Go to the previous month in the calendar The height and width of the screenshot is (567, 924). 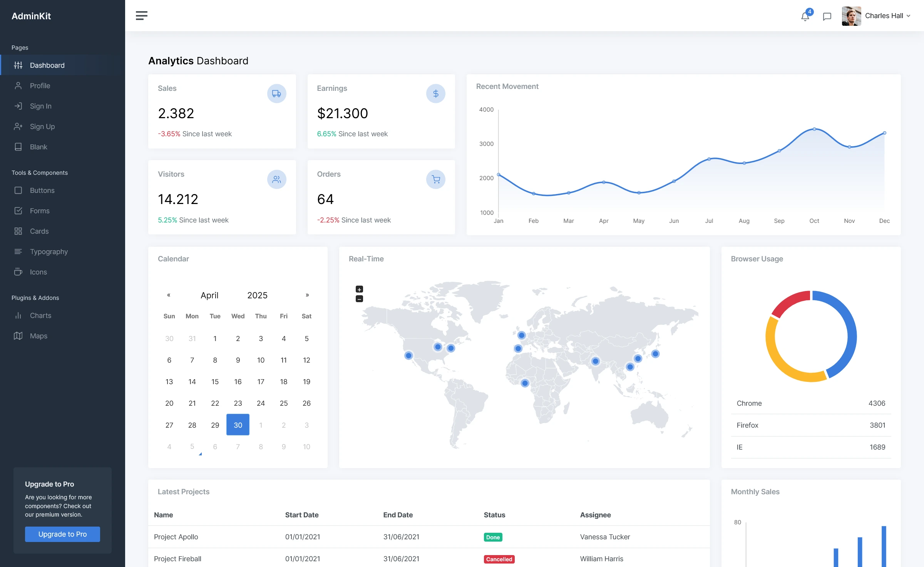click(169, 295)
